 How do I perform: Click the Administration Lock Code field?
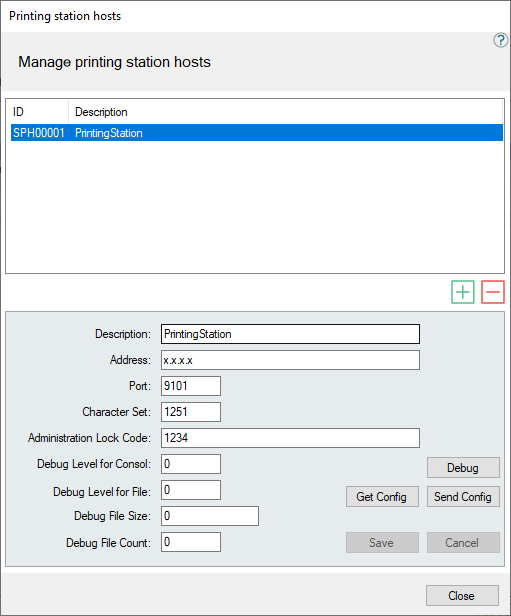coord(290,438)
